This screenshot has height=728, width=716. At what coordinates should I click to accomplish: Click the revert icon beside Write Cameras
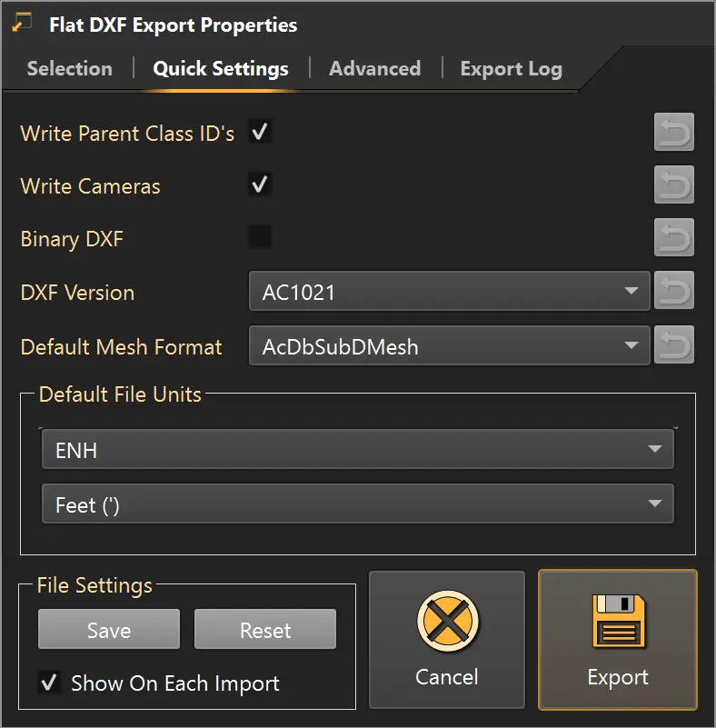tap(674, 184)
